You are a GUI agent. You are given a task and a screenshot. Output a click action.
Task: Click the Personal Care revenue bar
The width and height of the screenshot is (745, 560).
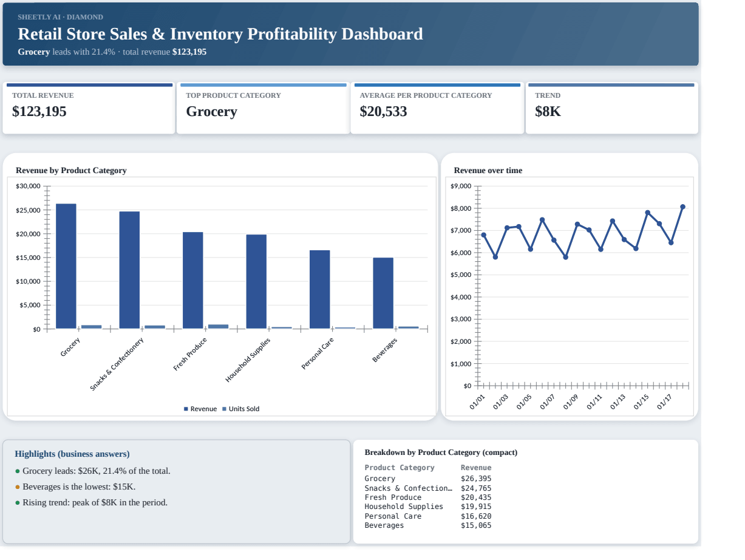click(x=320, y=290)
